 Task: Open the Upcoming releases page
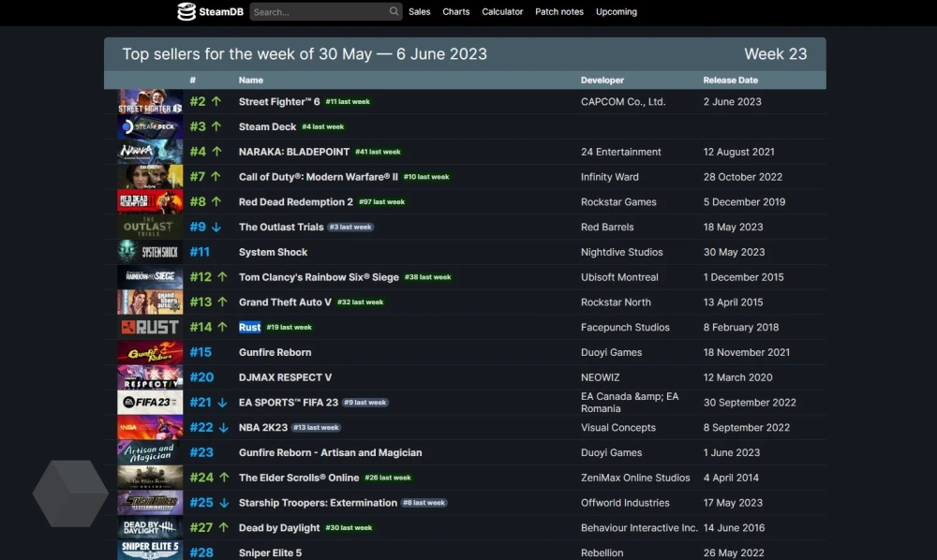(617, 12)
